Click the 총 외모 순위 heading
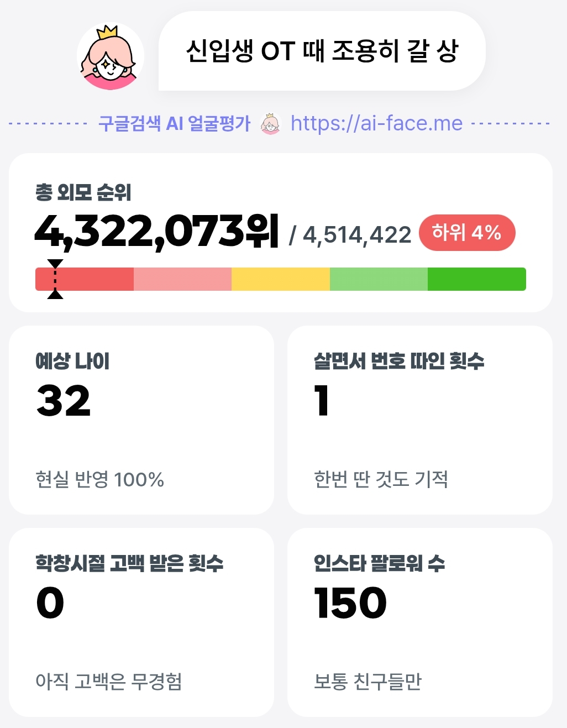The height and width of the screenshot is (728, 567). click(83, 192)
